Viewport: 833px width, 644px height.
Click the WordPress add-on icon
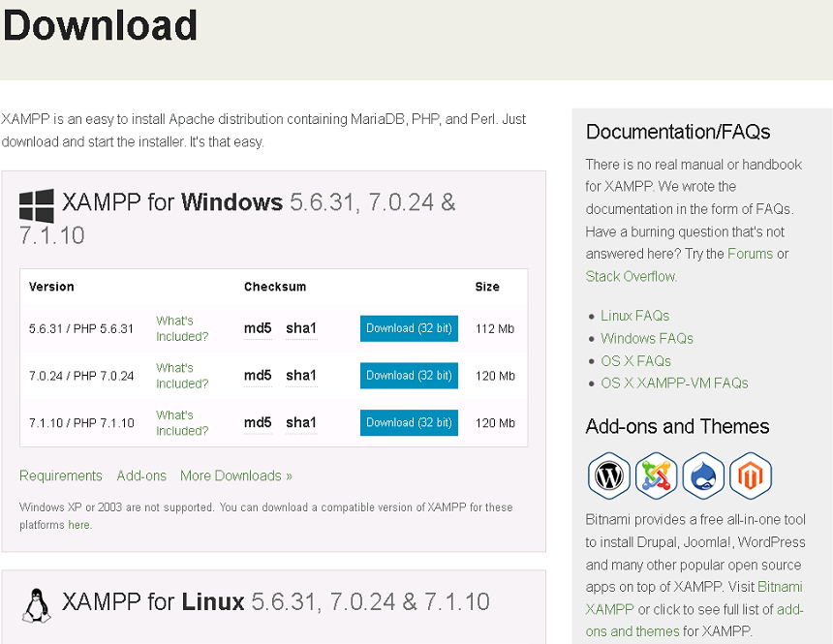point(609,475)
